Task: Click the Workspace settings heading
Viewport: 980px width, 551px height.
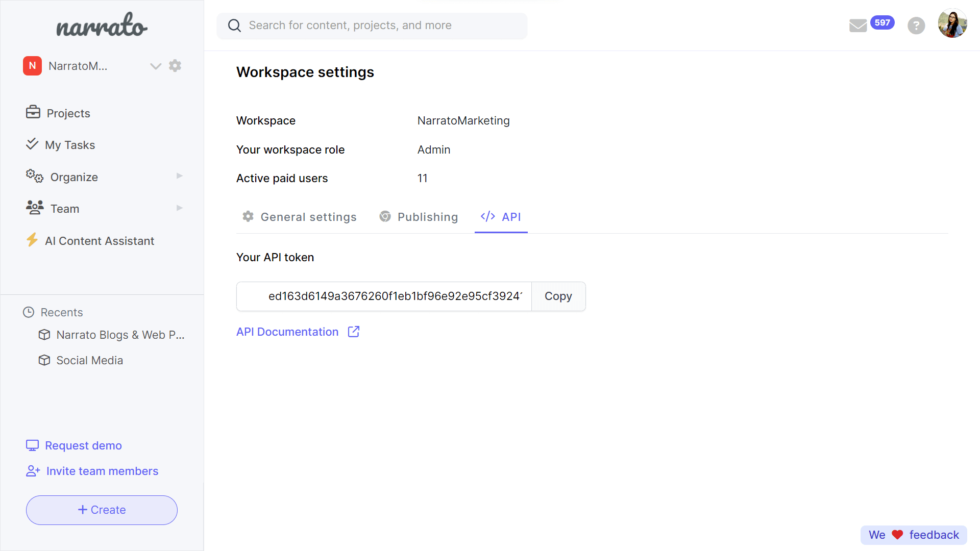Action: (x=305, y=72)
